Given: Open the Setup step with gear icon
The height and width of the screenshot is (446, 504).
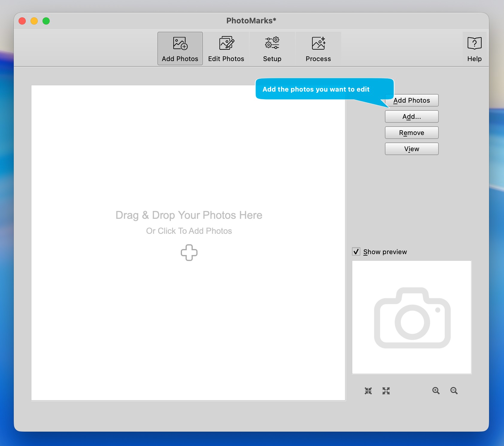Looking at the screenshot, I should tap(272, 48).
